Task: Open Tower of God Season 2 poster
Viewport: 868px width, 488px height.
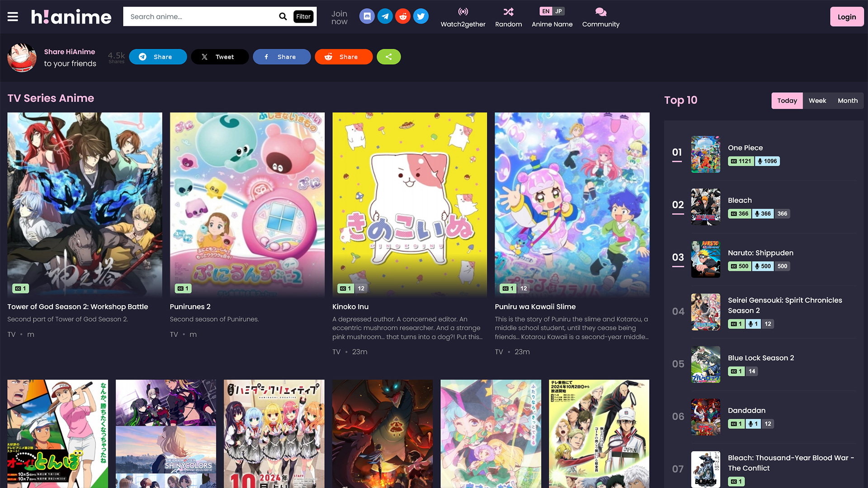Action: (x=85, y=205)
